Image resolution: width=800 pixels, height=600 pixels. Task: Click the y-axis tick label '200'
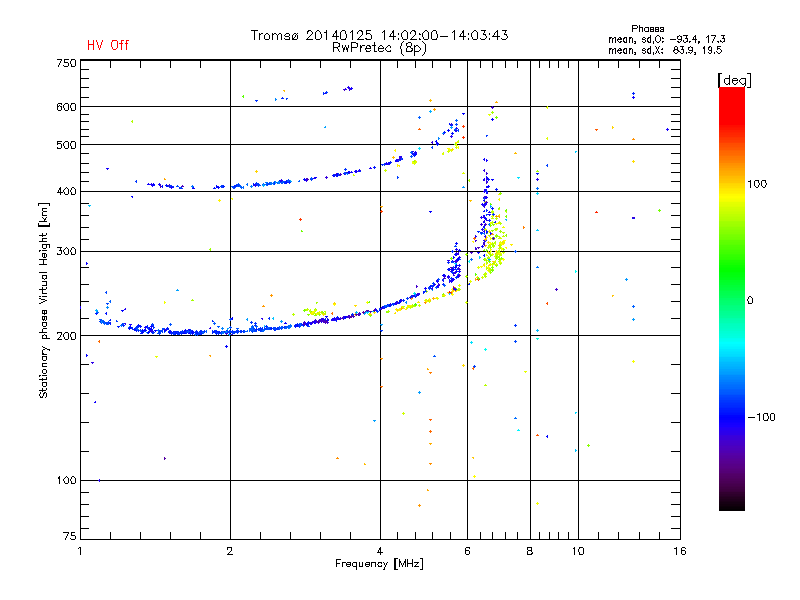coord(66,336)
